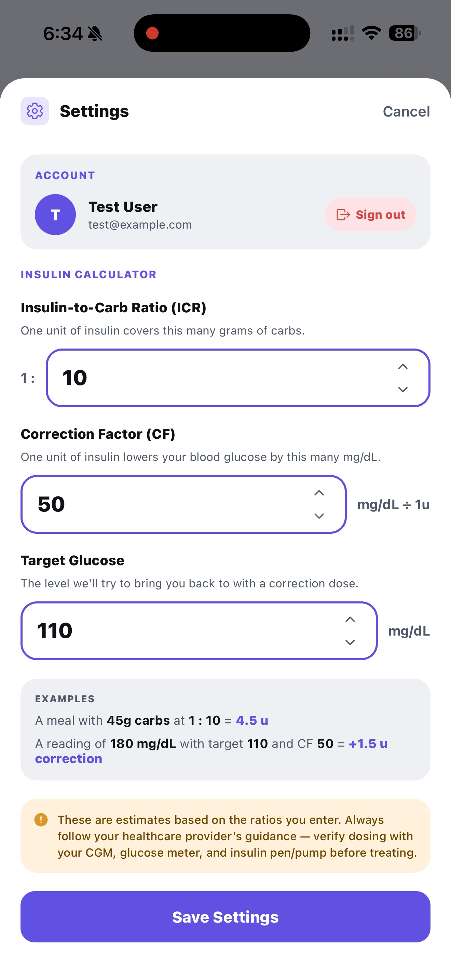This screenshot has height=980, width=451.
Task: Increase the Correction Factor value
Action: click(319, 493)
